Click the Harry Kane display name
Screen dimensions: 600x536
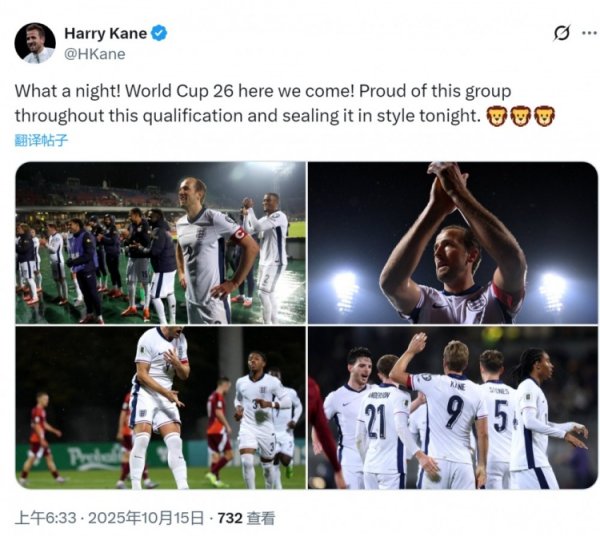pyautogui.click(x=105, y=33)
